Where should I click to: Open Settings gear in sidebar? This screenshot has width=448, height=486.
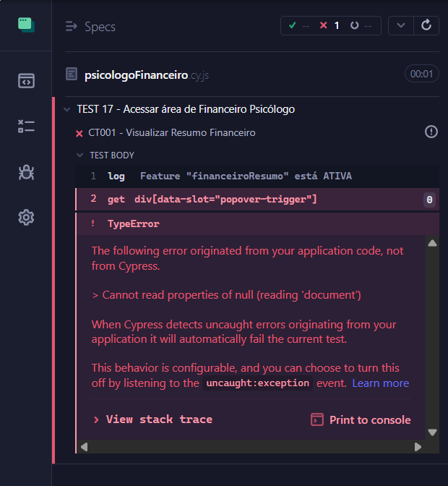coord(26,217)
